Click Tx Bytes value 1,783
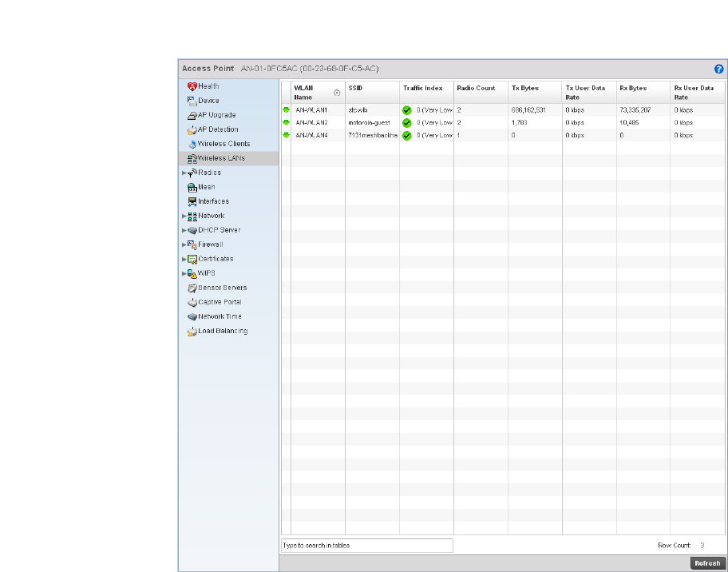This screenshot has width=728, height=572. pyautogui.click(x=519, y=123)
